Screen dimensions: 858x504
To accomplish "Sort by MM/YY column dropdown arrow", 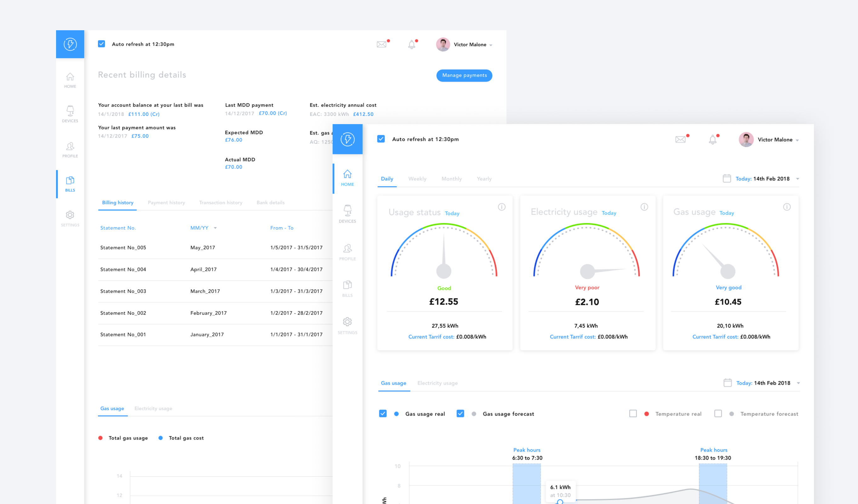I will 215,228.
